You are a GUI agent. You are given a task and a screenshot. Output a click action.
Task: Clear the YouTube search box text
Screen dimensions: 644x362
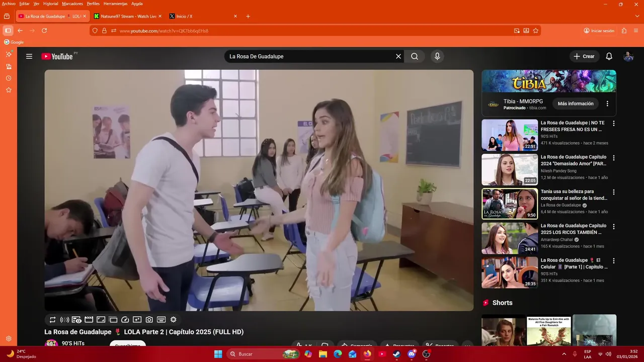click(398, 56)
